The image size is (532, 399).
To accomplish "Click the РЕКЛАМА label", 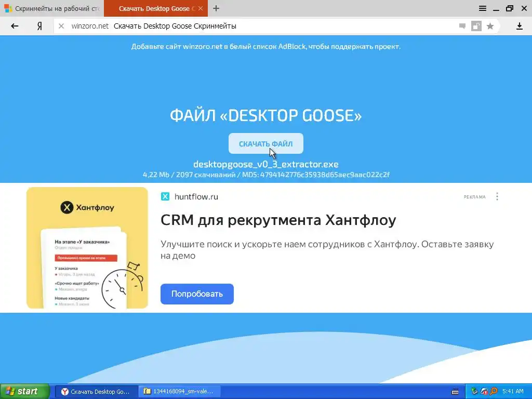I will [474, 197].
